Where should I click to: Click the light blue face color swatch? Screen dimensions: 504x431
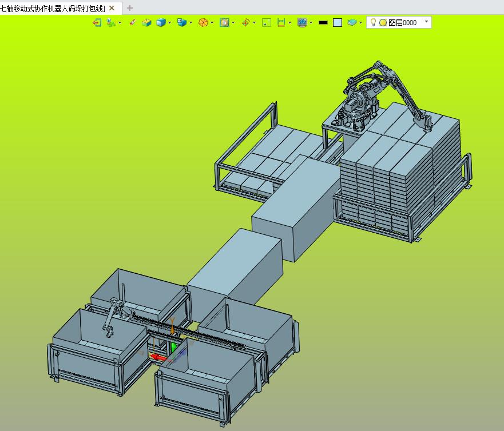point(338,22)
